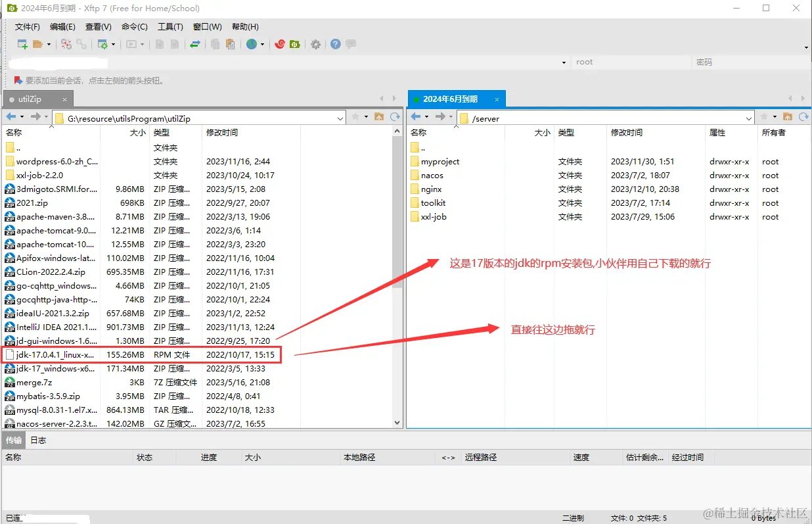The width and height of the screenshot is (812, 524).
Task: Expand local back-history dropdown arrow
Action: point(22,117)
